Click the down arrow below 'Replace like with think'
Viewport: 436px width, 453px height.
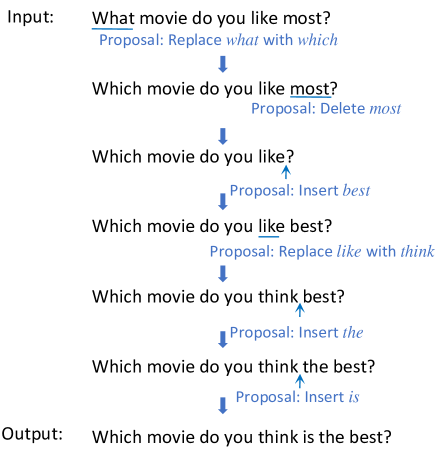click(223, 274)
